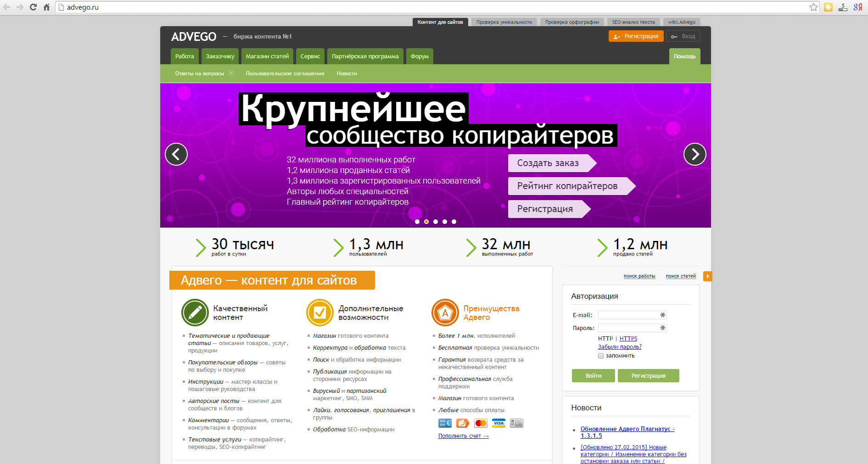Screen dimensions: 868x464
Task: Switch to SEO-анализ текста top tab
Action: [x=633, y=22]
